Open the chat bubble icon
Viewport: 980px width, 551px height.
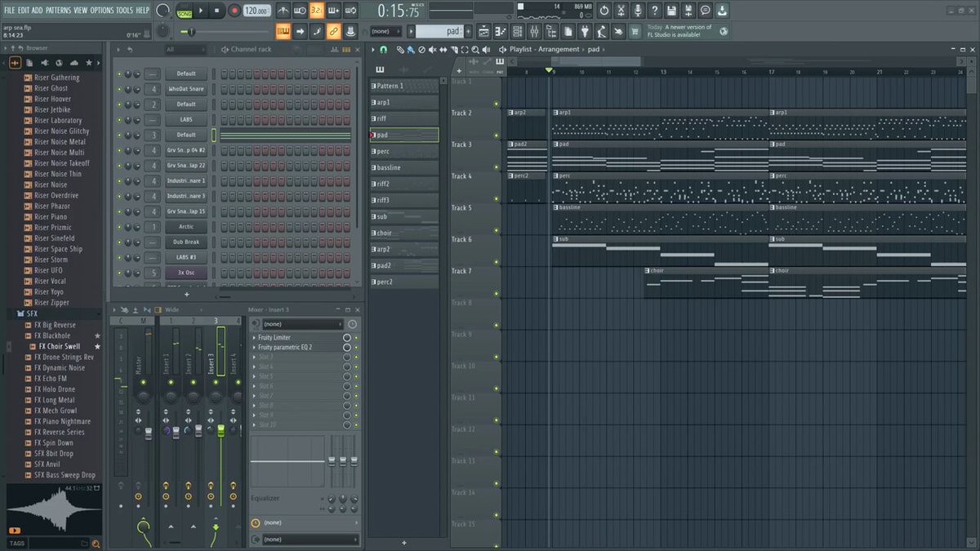click(706, 11)
